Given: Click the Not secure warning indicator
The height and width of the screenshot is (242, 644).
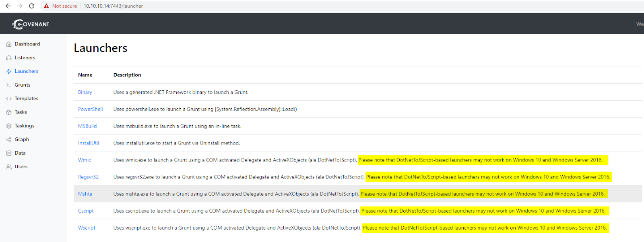Looking at the screenshot, I should coord(60,6).
